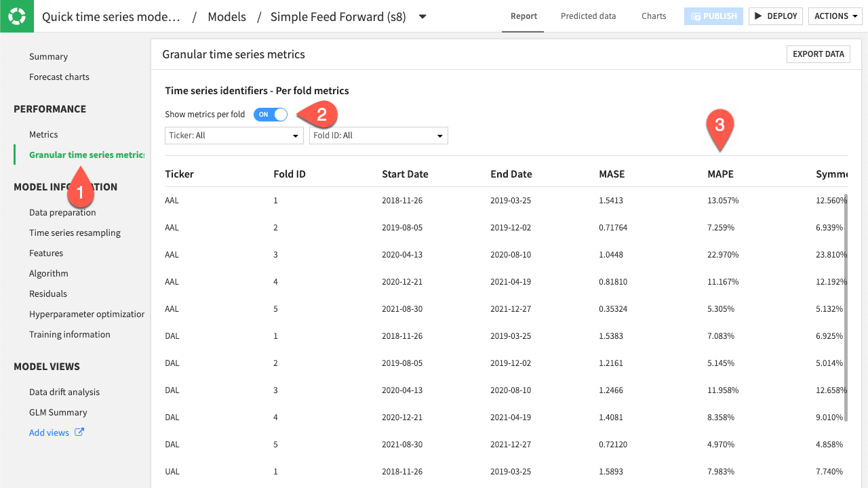Toggle Show metrics per fold switch

point(271,115)
